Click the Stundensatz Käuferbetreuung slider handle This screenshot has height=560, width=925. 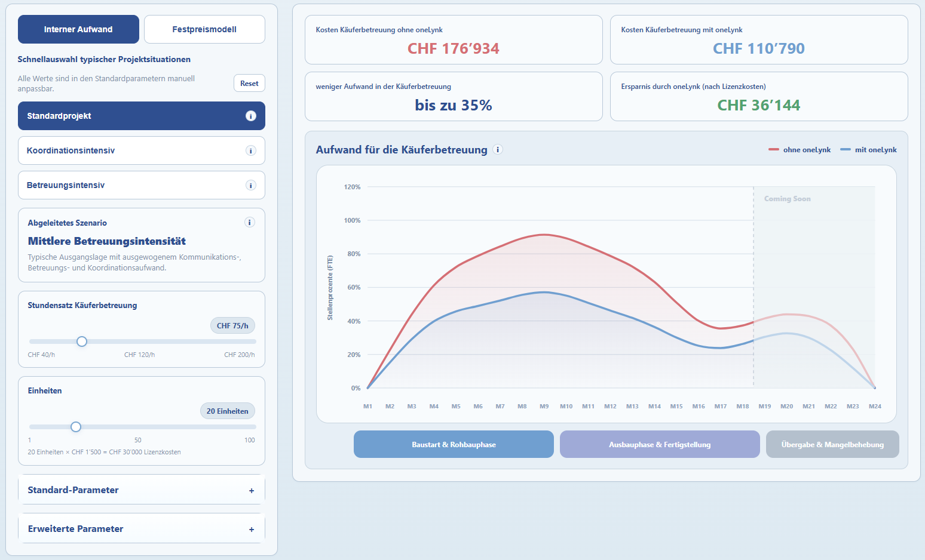click(82, 341)
